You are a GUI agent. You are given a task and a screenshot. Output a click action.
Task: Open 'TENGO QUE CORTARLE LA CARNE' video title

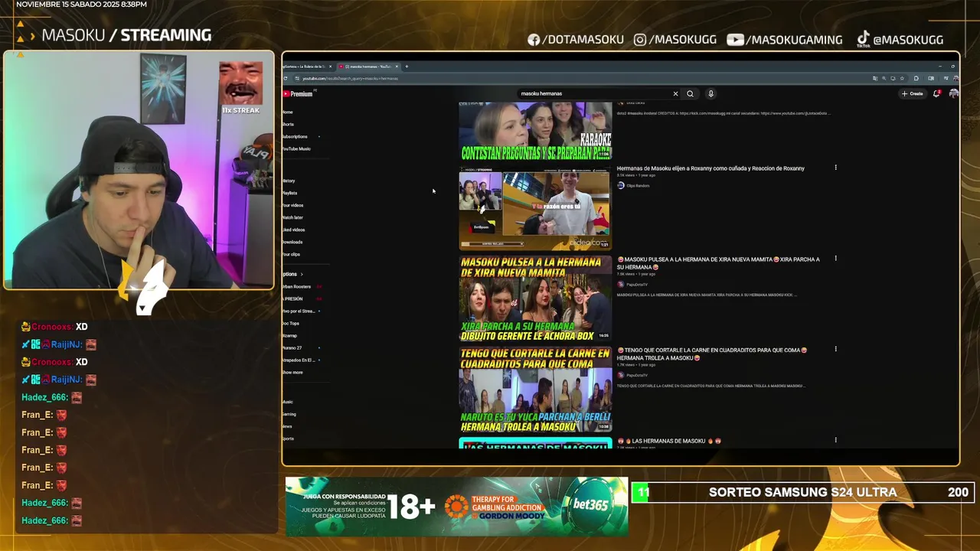[x=712, y=354]
